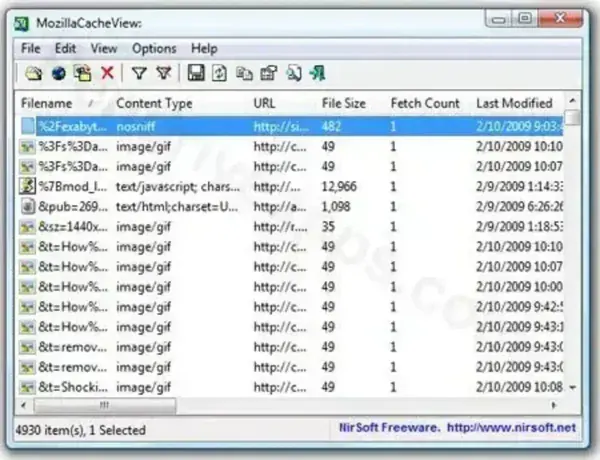Click the MozillaCacheView title bar app icon
This screenshot has width=600, height=460.
click(21, 24)
